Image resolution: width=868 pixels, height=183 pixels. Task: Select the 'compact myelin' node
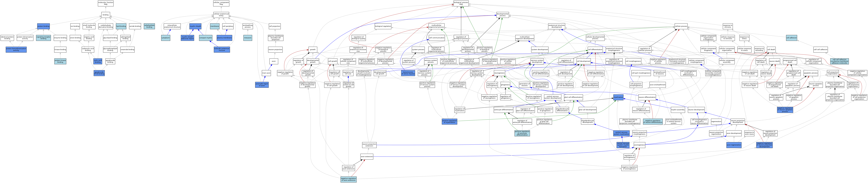[x=206, y=38]
